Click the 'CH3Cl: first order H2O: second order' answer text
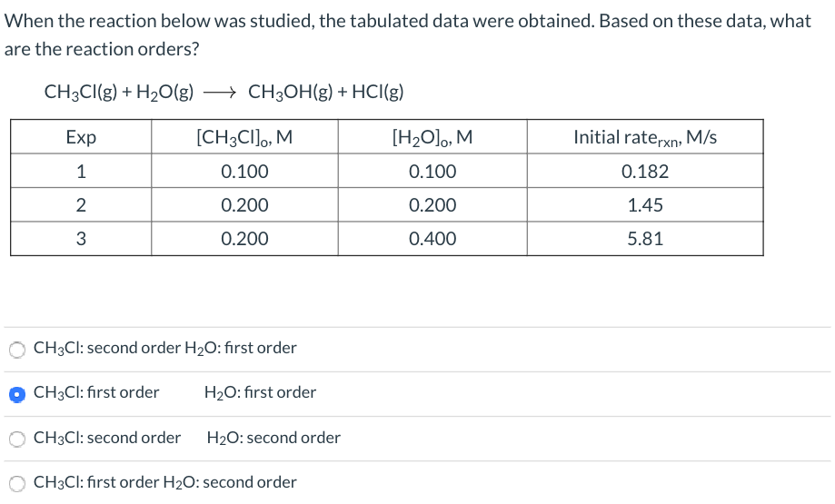Screen dimensions: 835x504 point(165,482)
